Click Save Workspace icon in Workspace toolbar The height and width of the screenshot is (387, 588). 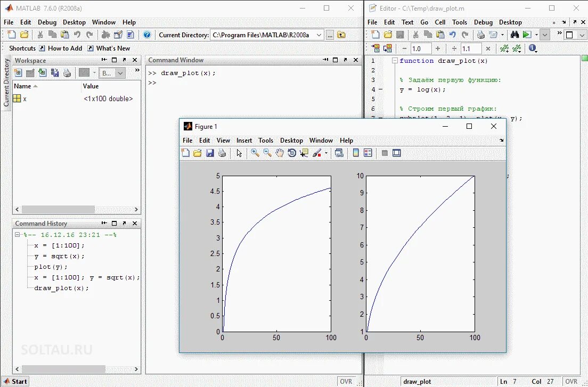(55, 73)
